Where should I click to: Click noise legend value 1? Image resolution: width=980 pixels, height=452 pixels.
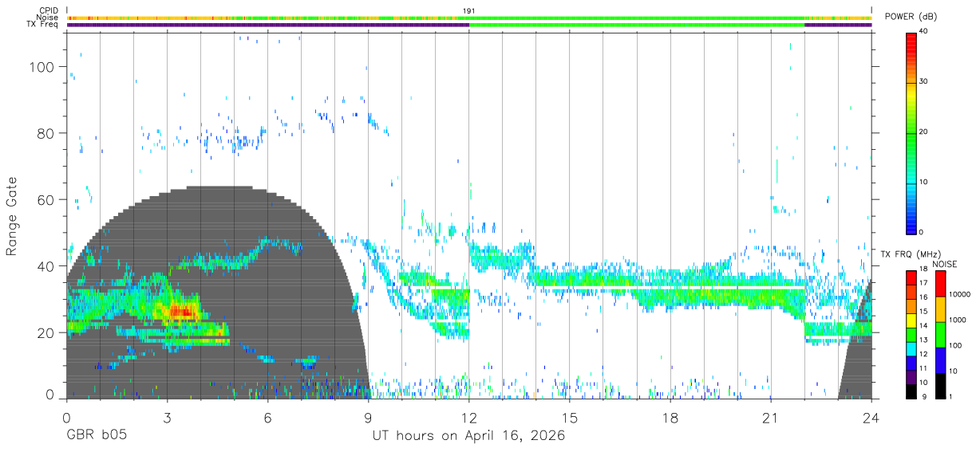click(950, 396)
